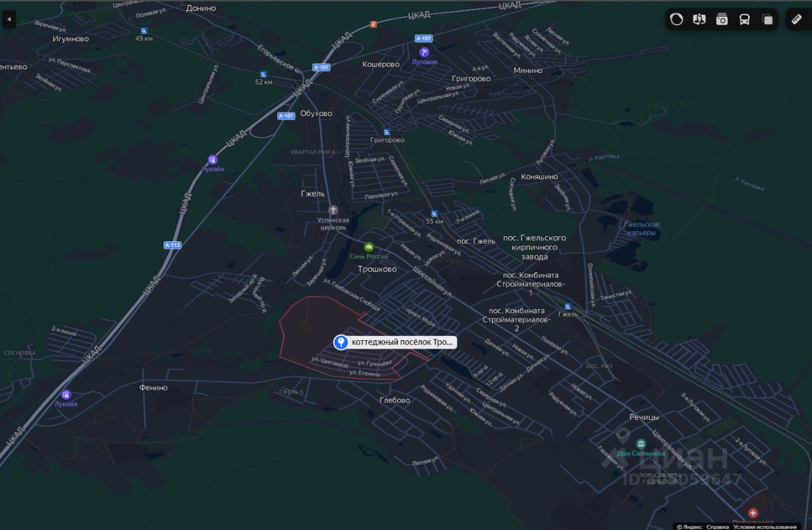Open коттеджный посёлок Тро... label
Screen dimensions: 812x530
pyautogui.click(x=403, y=342)
